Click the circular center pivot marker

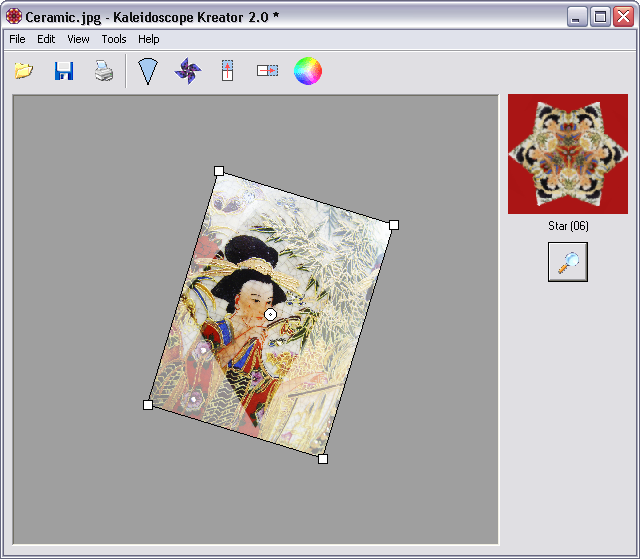[x=270, y=315]
